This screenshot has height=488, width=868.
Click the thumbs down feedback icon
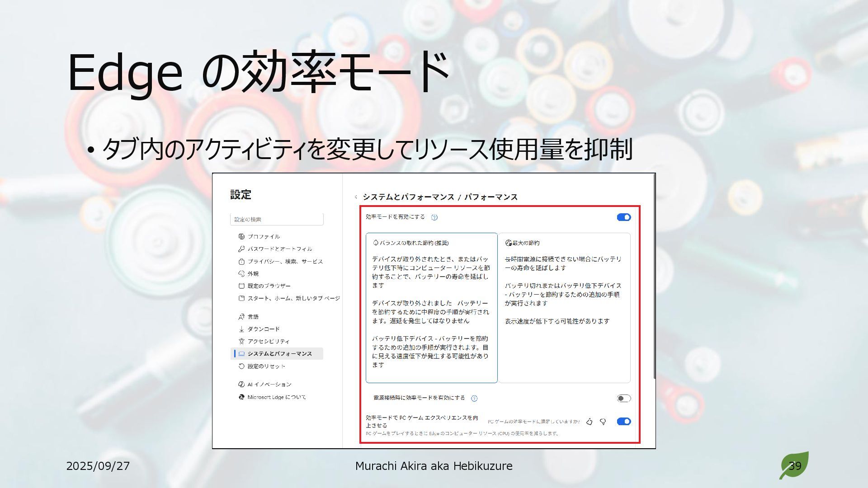point(603,422)
